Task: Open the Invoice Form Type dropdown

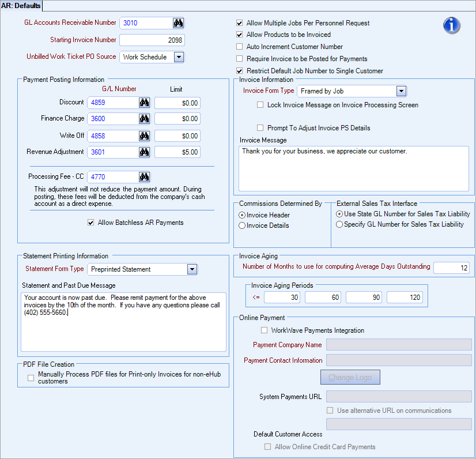Action: point(402,91)
